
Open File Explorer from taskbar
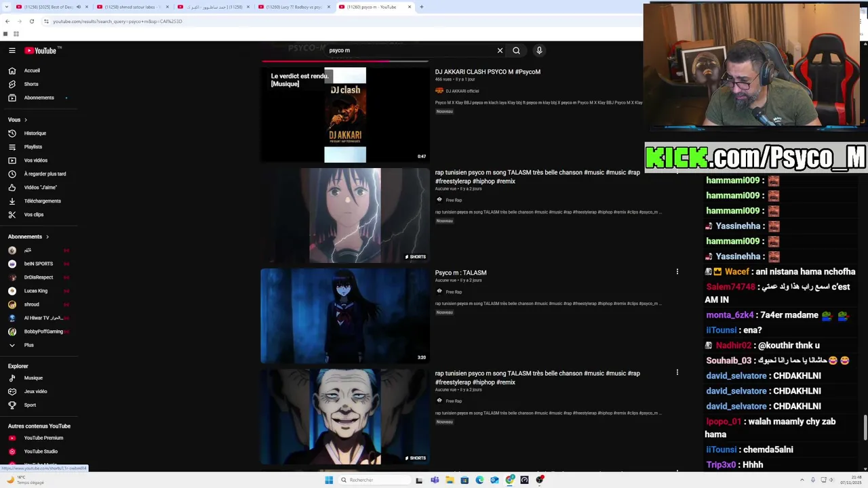[450, 480]
